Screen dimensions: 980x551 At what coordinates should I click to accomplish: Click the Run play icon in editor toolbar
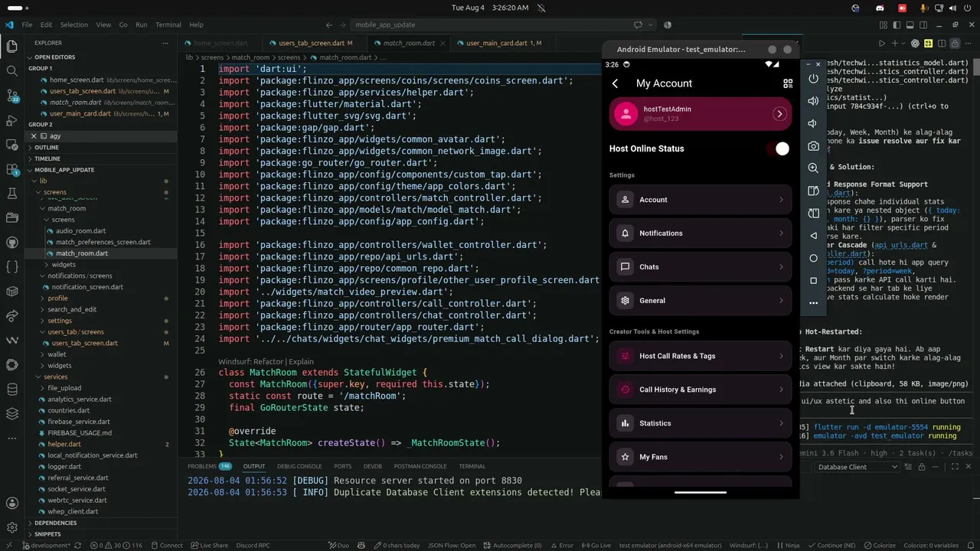coord(881,44)
